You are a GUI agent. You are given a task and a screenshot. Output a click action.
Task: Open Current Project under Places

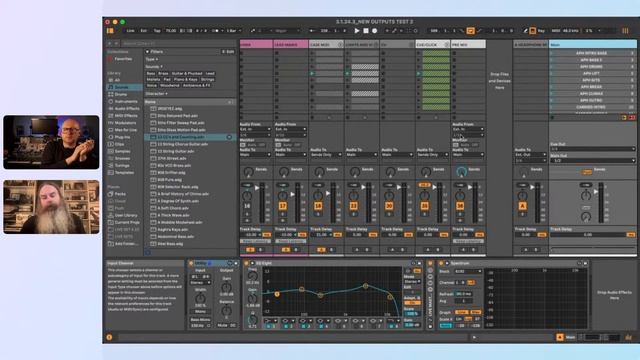[x=127, y=222]
